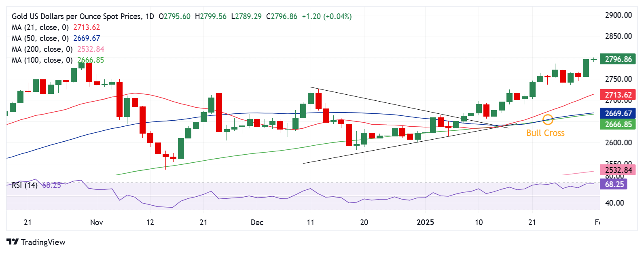
Task: Click the pink 2532.84 price tag
Action: pos(618,170)
